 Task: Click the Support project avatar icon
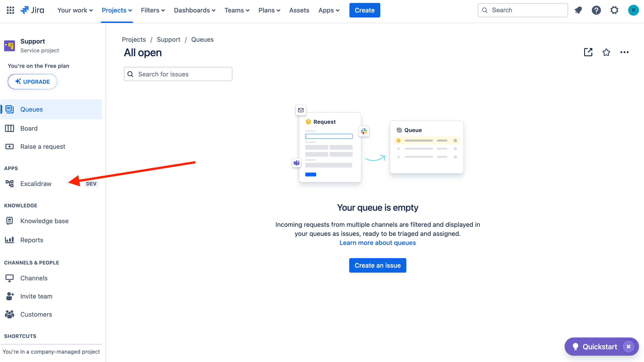click(10, 46)
